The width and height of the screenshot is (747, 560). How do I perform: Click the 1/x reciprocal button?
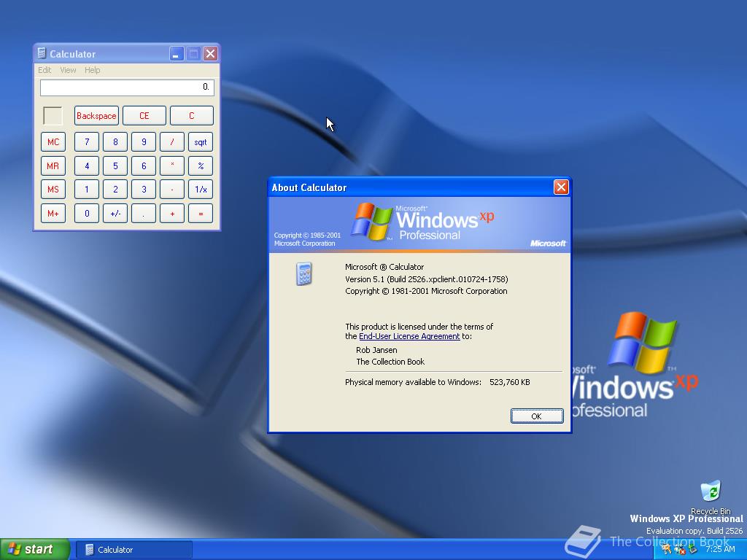pyautogui.click(x=201, y=189)
